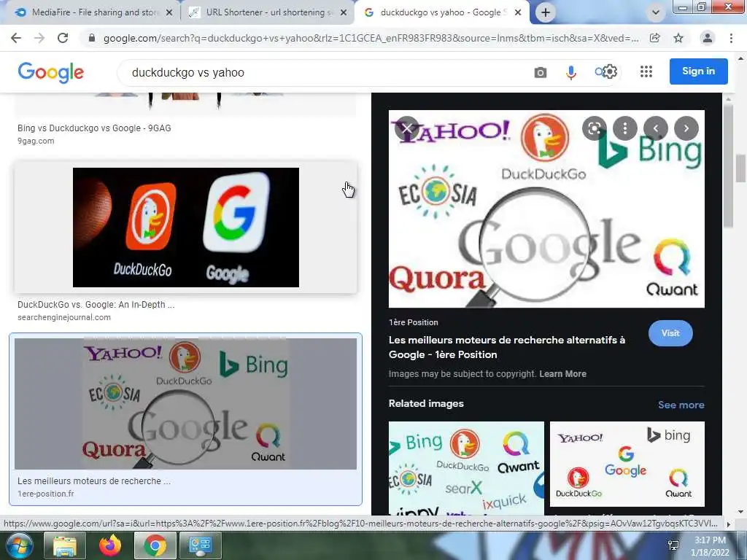Click the Google Lens icon on preview
747x560 pixels.
click(594, 128)
